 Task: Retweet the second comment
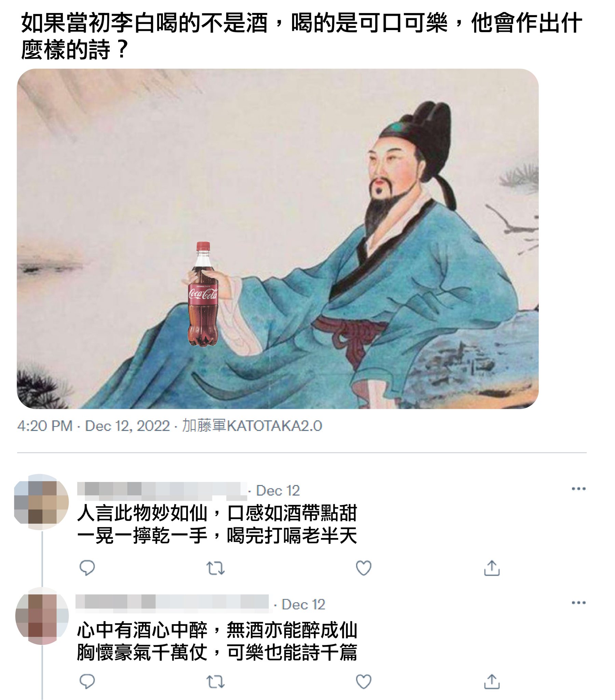pos(215,682)
